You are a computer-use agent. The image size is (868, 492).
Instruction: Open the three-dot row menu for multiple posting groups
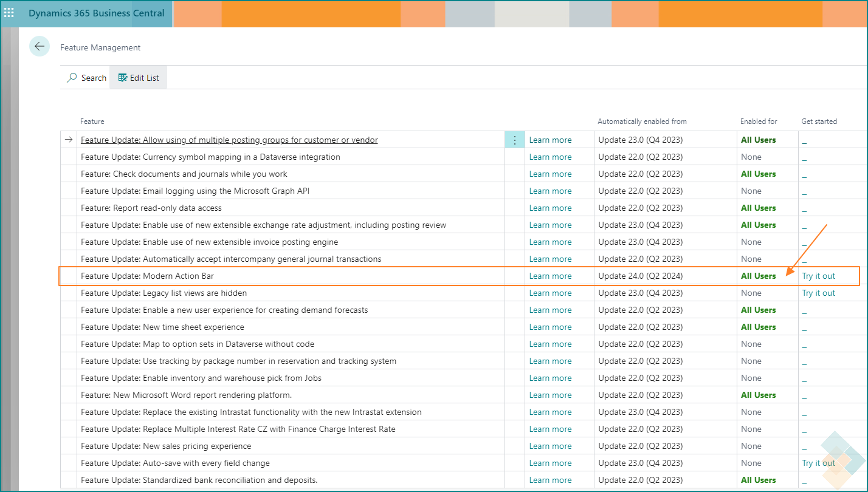click(x=515, y=140)
